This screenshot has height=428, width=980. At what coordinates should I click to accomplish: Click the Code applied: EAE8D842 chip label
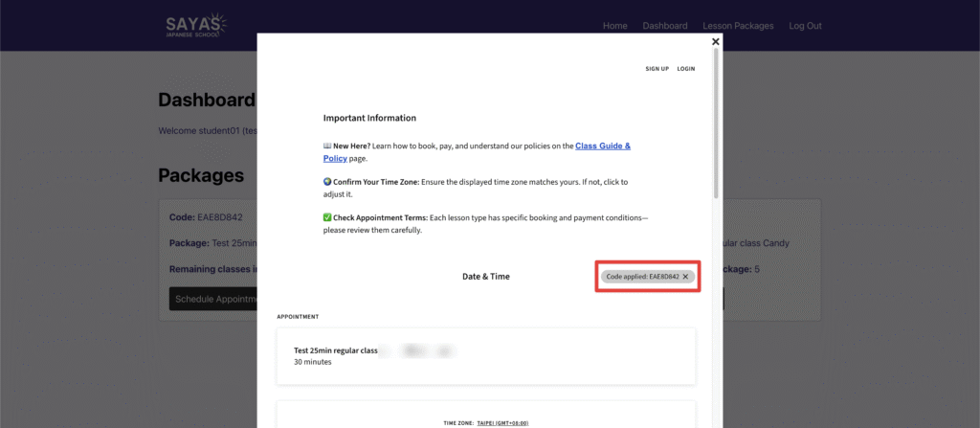coord(642,277)
